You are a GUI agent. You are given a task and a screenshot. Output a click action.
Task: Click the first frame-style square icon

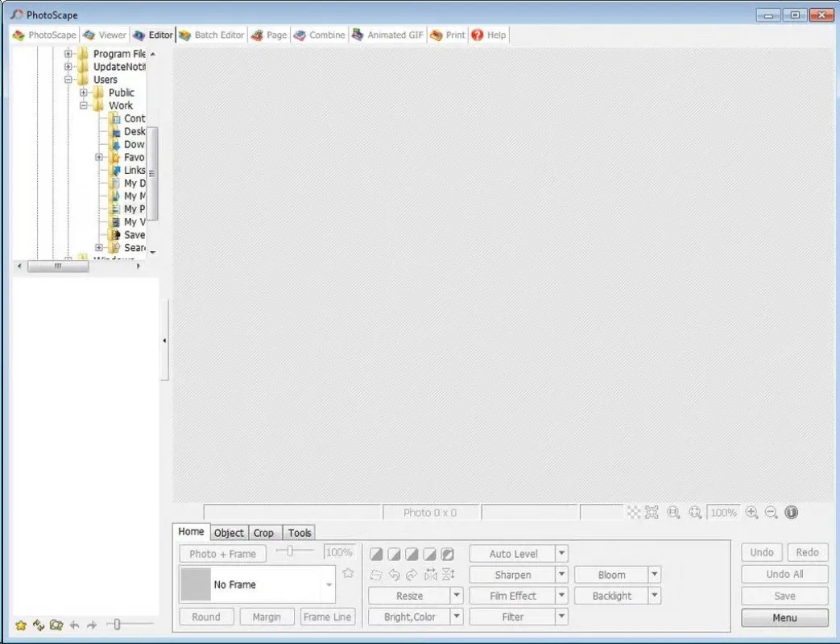[376, 554]
